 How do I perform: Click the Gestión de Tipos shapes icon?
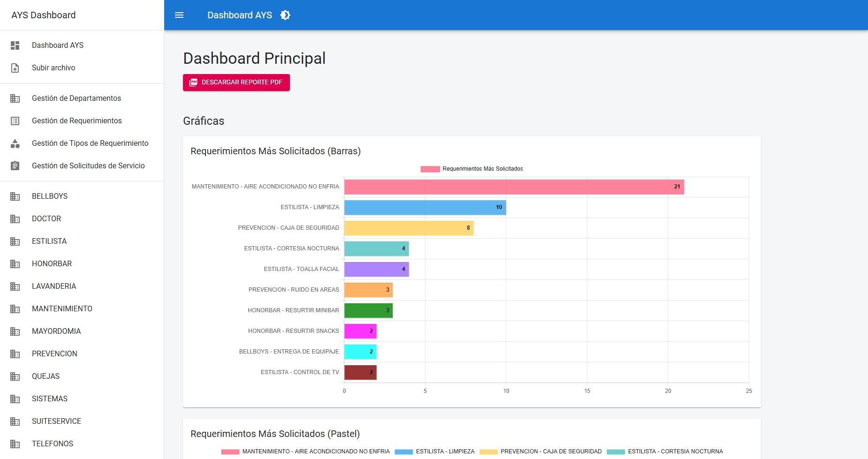point(15,143)
